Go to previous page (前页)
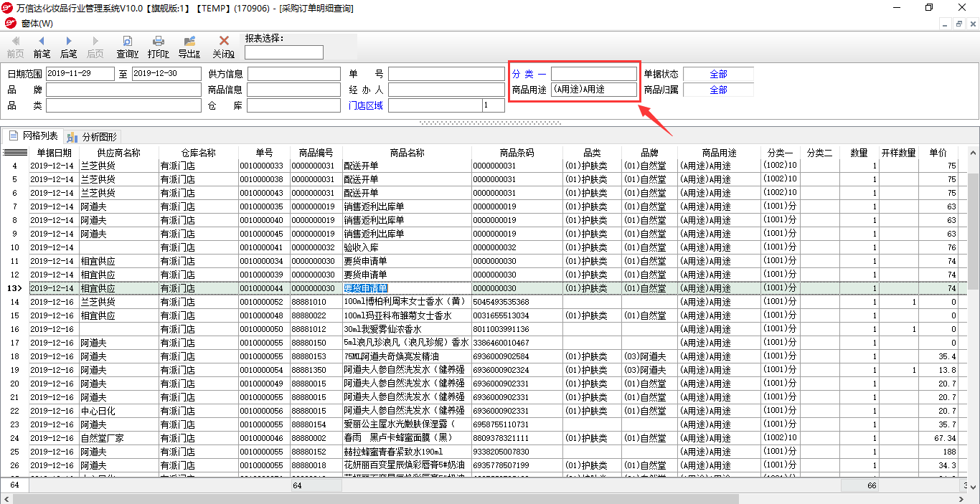The height and width of the screenshot is (504, 980). coord(15,47)
